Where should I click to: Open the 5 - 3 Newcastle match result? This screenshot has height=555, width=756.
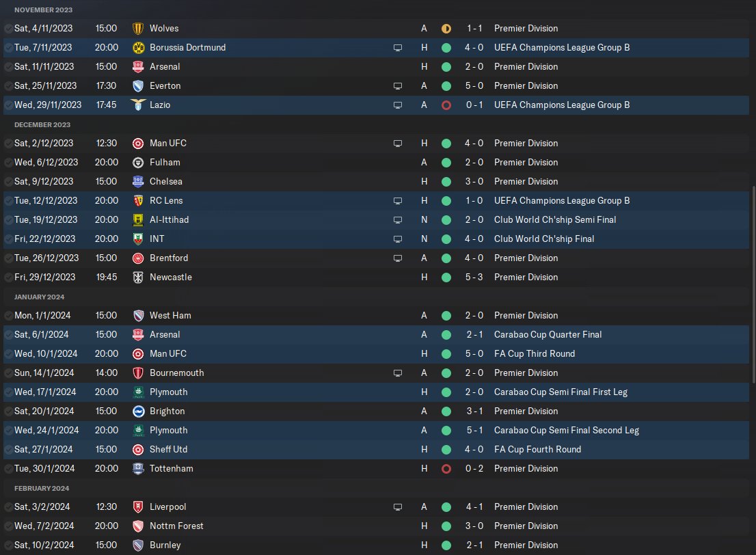point(474,277)
